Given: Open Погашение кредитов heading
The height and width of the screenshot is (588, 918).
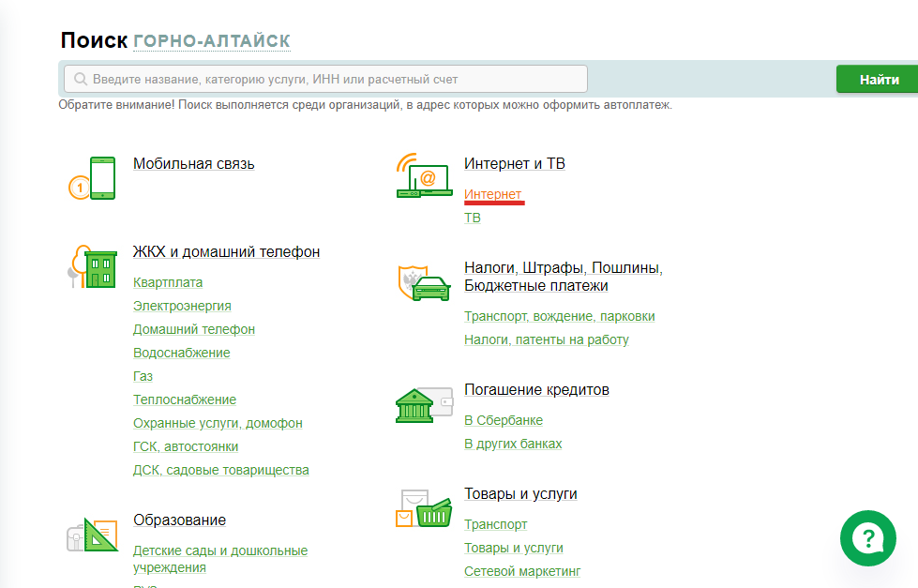Looking at the screenshot, I should 537,390.
